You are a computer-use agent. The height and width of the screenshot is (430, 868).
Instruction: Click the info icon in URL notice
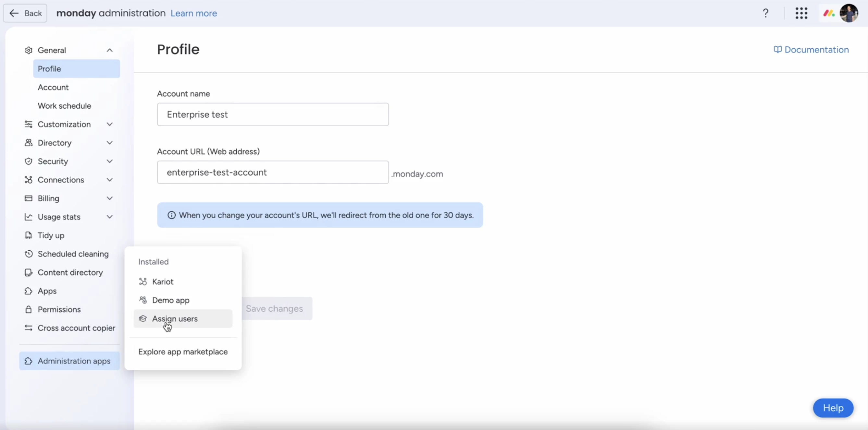[x=171, y=215]
